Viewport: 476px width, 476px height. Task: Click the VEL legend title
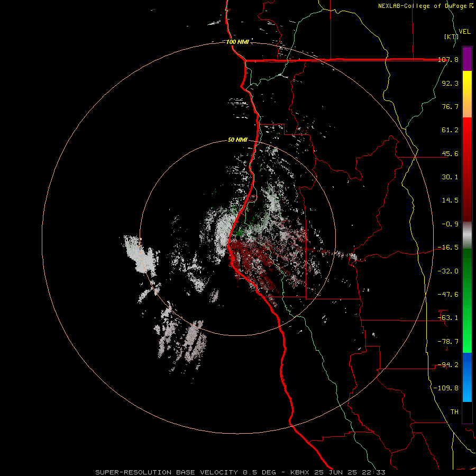tap(465, 32)
